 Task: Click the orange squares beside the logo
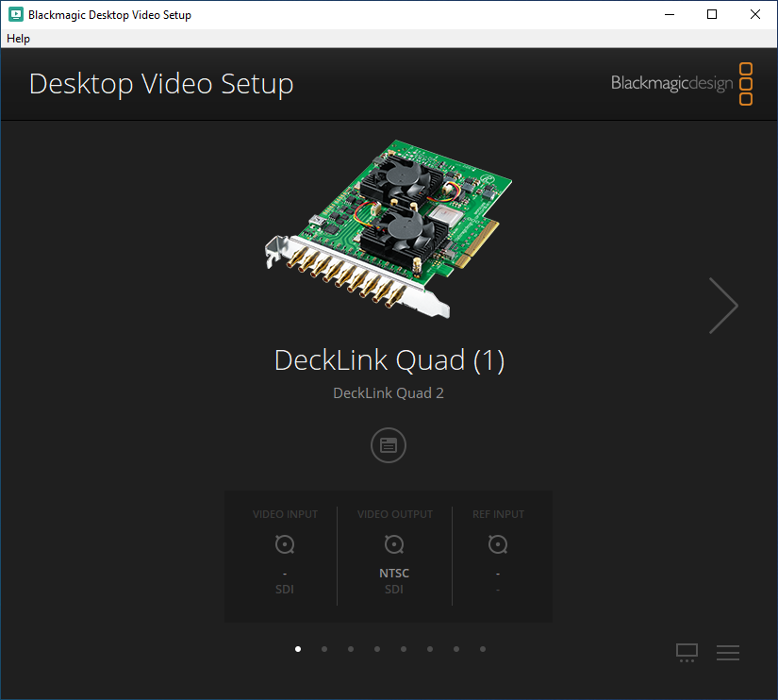click(746, 83)
